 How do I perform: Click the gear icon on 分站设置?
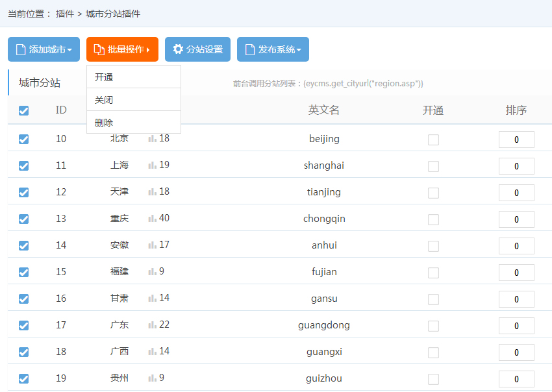point(178,49)
